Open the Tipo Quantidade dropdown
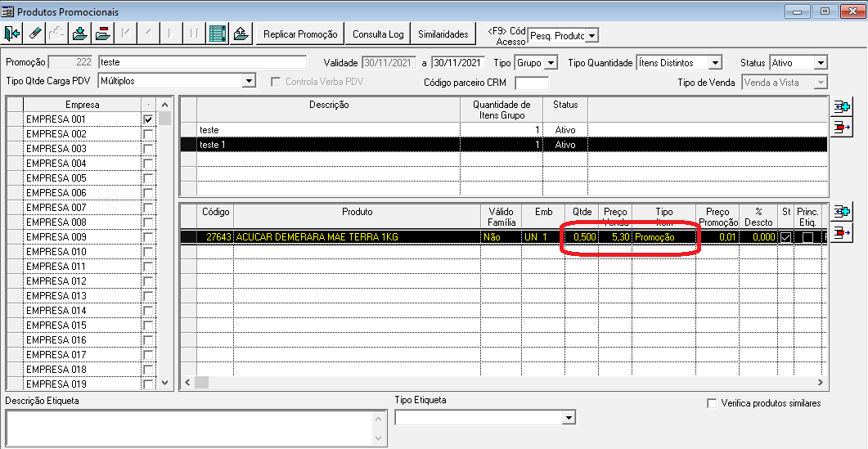The height and width of the screenshot is (449, 868). pos(715,63)
